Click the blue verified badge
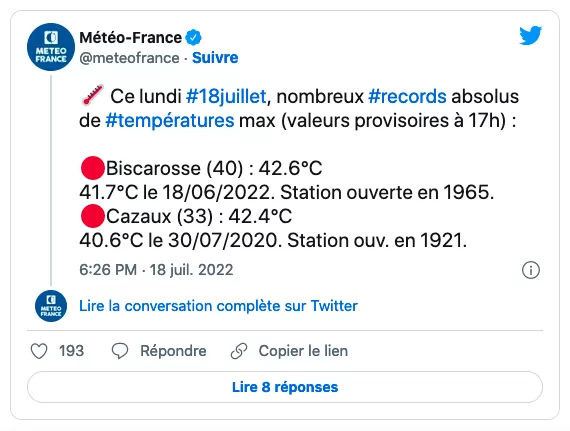The width and height of the screenshot is (570, 431). 193,37
